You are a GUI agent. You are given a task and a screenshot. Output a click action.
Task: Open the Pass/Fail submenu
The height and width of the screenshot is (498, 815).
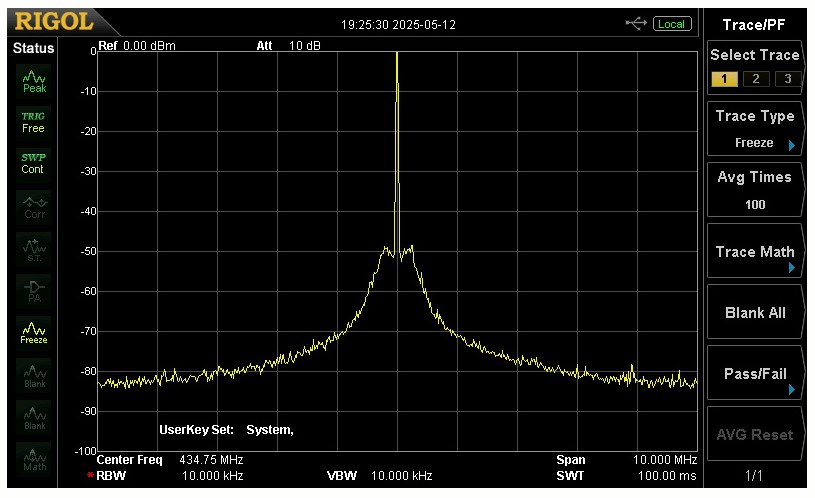click(755, 375)
